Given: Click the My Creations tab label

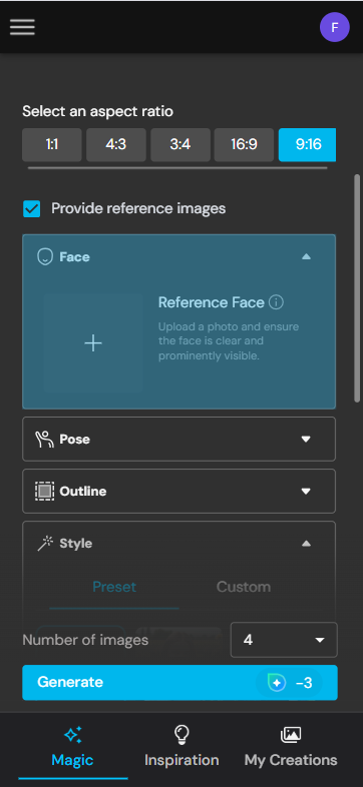Looking at the screenshot, I should [291, 760].
